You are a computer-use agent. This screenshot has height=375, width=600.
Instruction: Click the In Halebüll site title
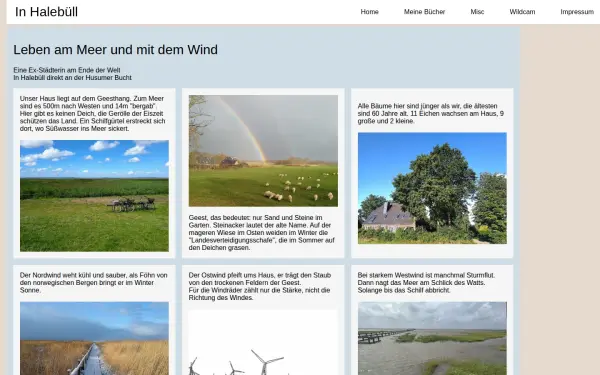(x=46, y=12)
